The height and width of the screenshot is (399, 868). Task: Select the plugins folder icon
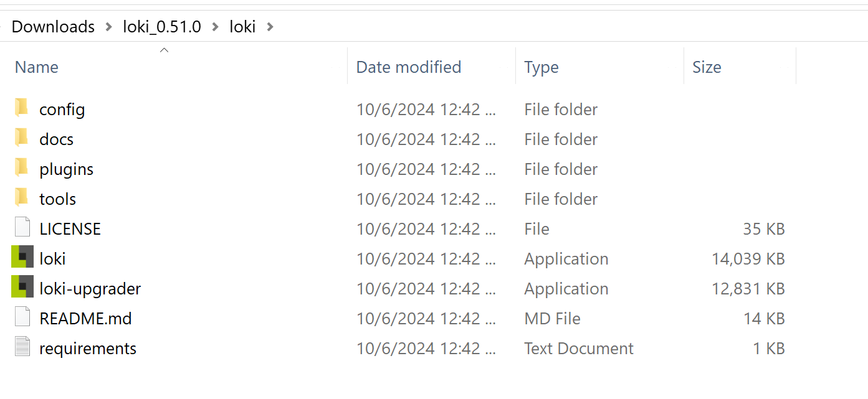[x=22, y=168]
